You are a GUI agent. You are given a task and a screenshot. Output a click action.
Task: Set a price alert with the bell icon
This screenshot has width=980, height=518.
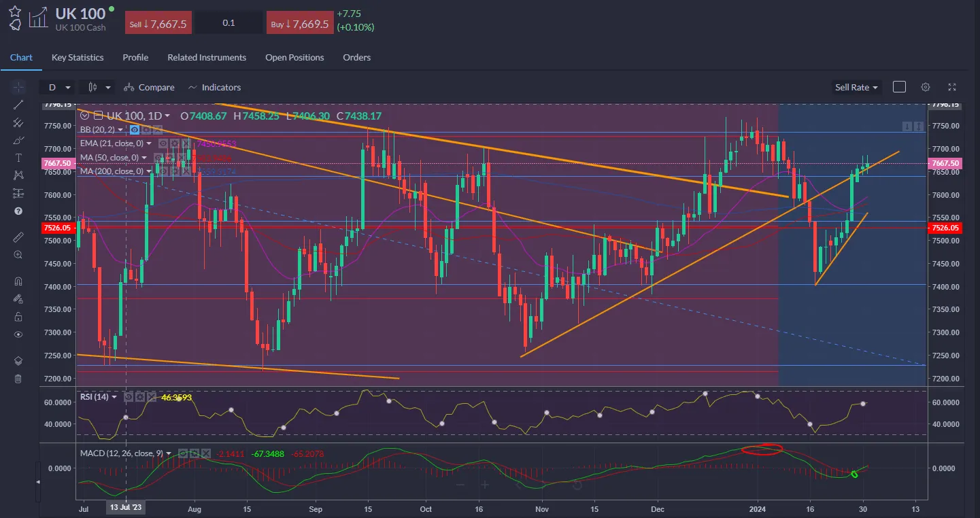click(15, 25)
